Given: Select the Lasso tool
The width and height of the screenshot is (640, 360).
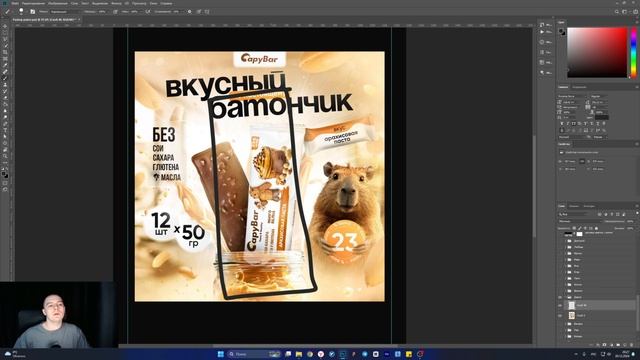Looking at the screenshot, I should [5, 39].
